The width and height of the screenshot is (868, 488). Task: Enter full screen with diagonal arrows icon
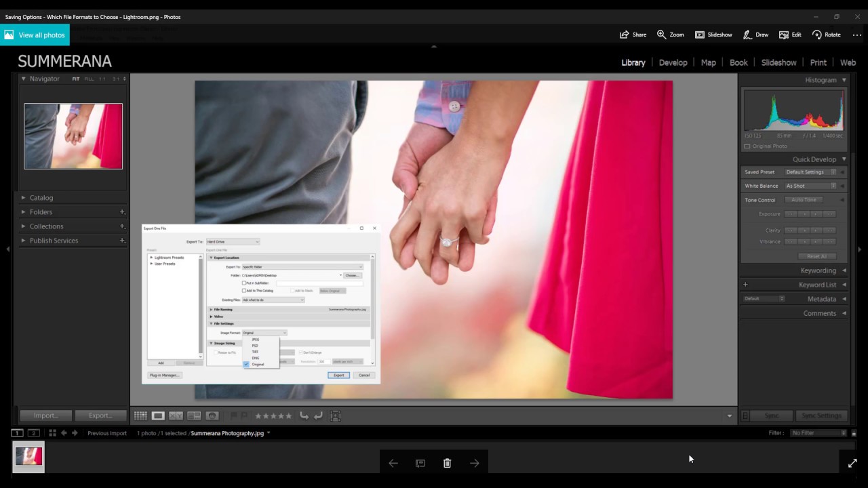pos(852,463)
